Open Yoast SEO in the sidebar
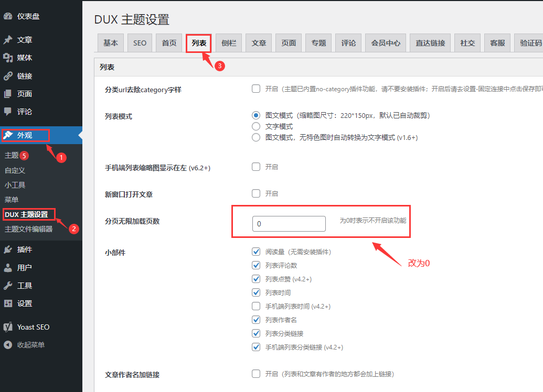This screenshot has width=543, height=392. [41, 327]
